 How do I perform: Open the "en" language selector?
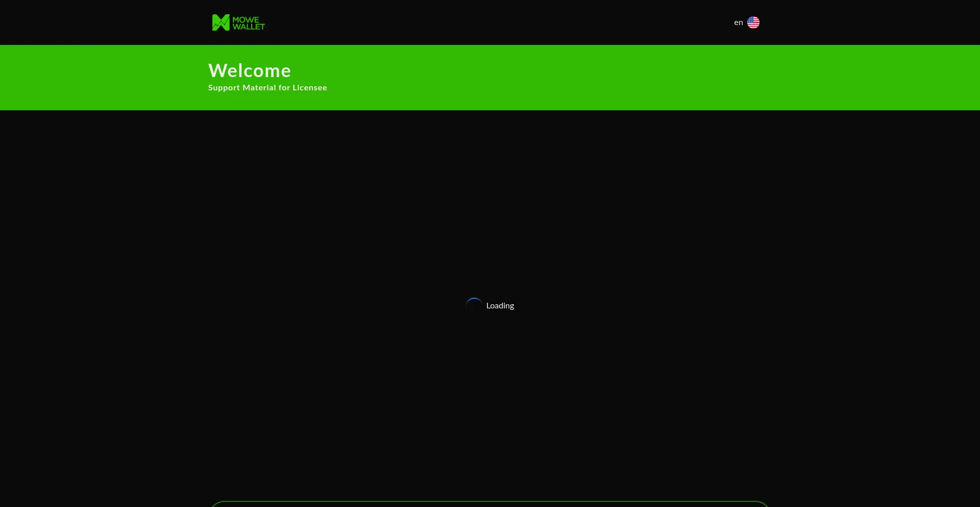click(746, 22)
